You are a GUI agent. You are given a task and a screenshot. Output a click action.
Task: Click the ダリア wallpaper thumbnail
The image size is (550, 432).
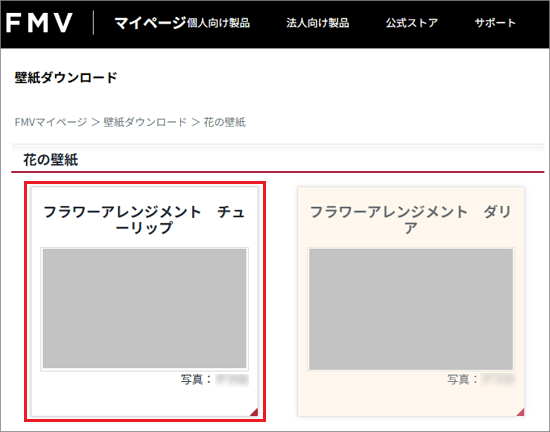pos(411,309)
